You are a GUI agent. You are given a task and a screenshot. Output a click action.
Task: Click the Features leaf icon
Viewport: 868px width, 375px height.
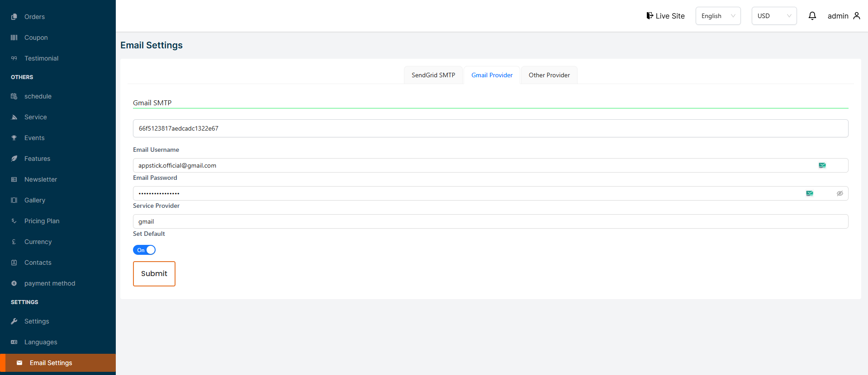(x=14, y=159)
